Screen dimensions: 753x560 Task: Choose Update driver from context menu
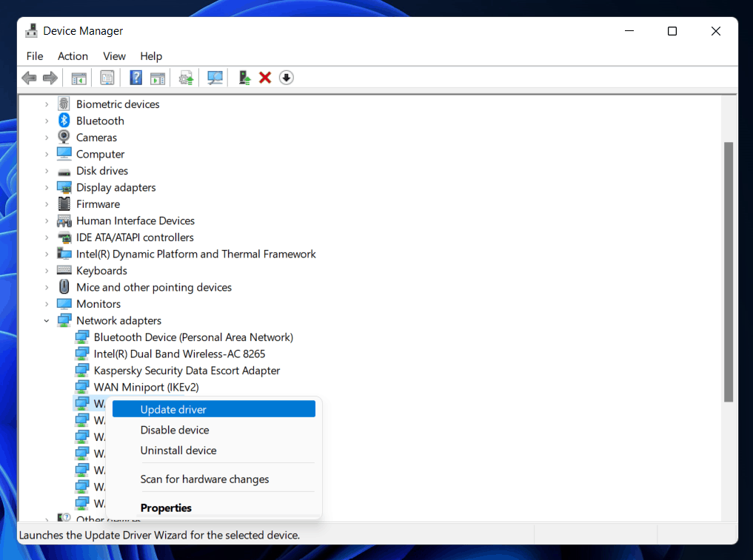click(x=173, y=410)
